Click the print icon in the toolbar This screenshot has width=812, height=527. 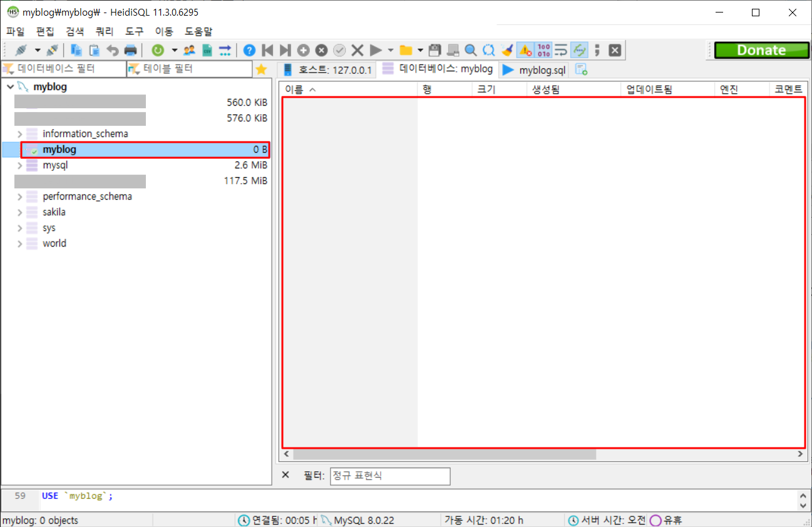coord(130,50)
